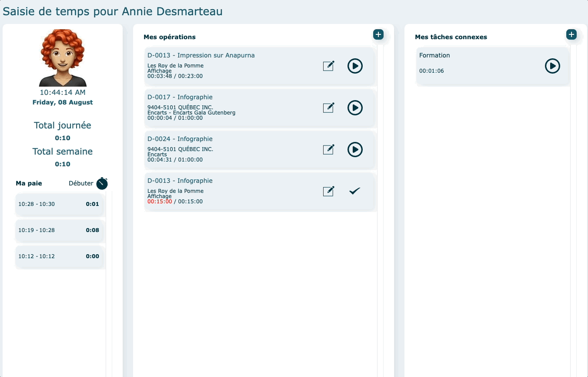Start the Formation task timer
The image size is (588, 377).
point(552,66)
